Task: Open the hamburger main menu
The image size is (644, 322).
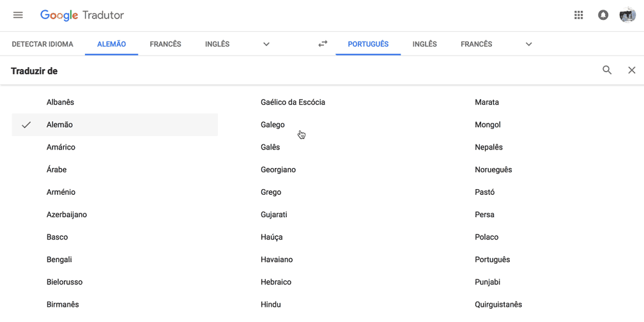Action: point(18,15)
